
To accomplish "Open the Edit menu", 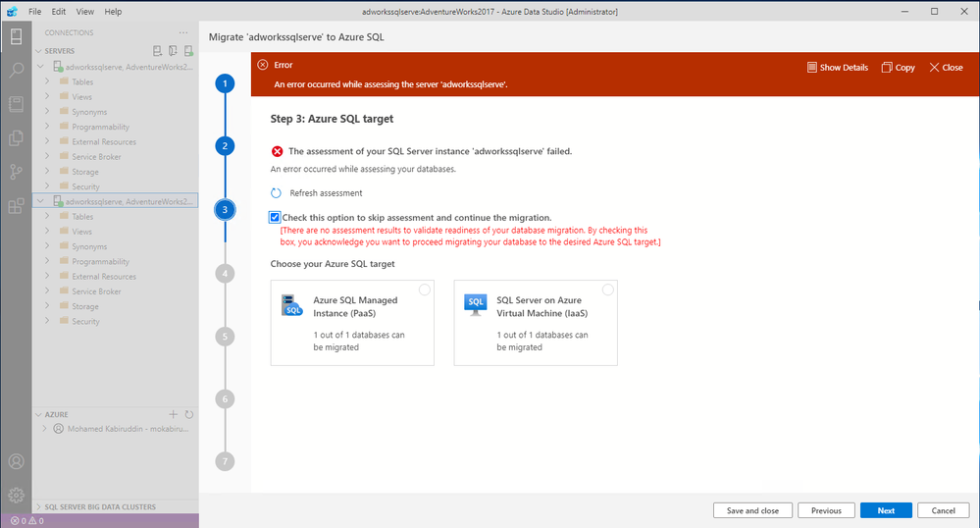I will [59, 11].
